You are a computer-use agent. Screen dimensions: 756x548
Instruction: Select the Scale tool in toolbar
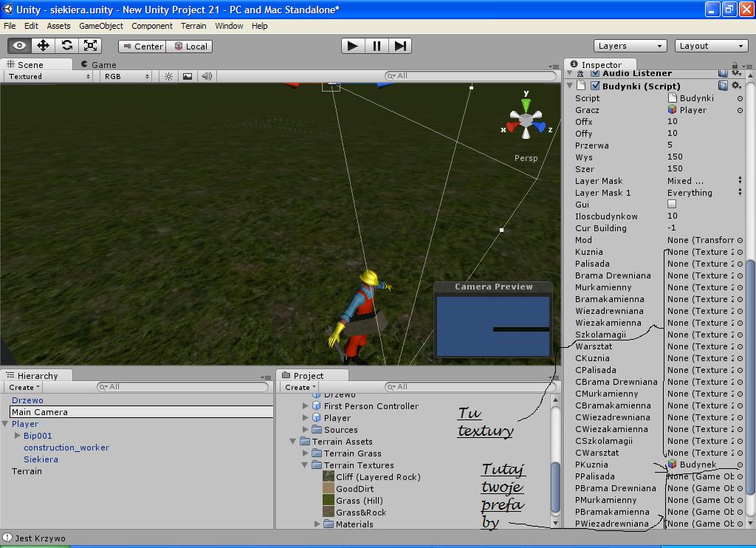(x=90, y=46)
